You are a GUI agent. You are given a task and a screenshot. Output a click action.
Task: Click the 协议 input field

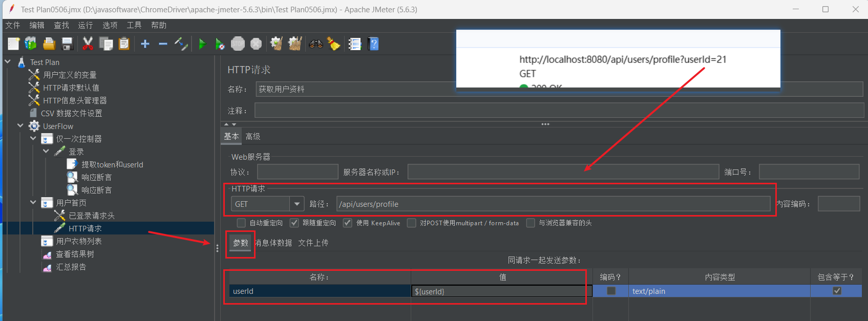298,172
